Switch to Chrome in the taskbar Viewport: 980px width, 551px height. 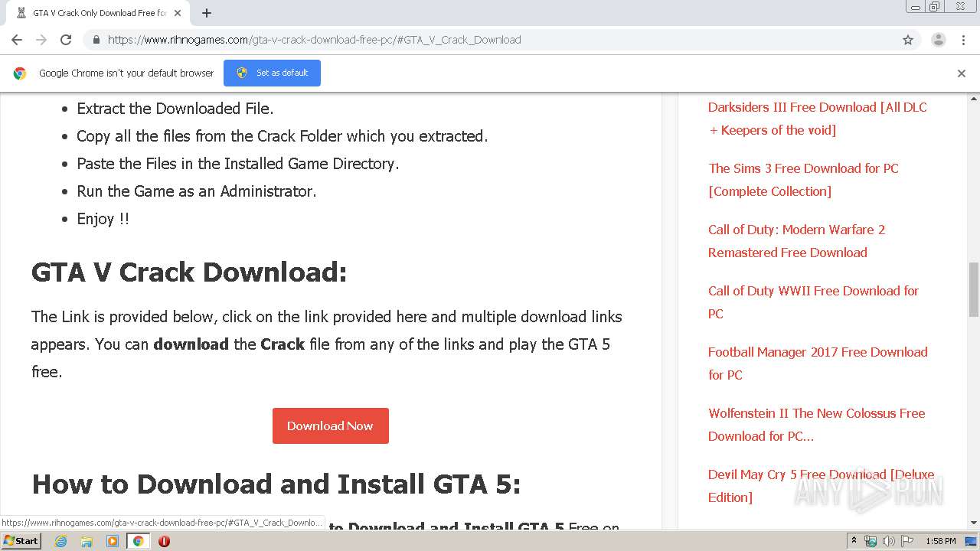point(139,541)
